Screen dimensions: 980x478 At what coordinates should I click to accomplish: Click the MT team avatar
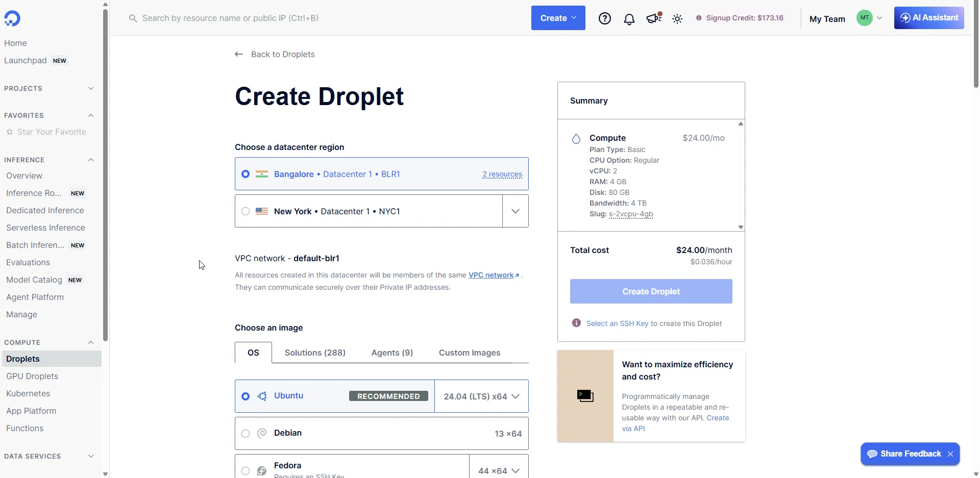click(x=865, y=18)
